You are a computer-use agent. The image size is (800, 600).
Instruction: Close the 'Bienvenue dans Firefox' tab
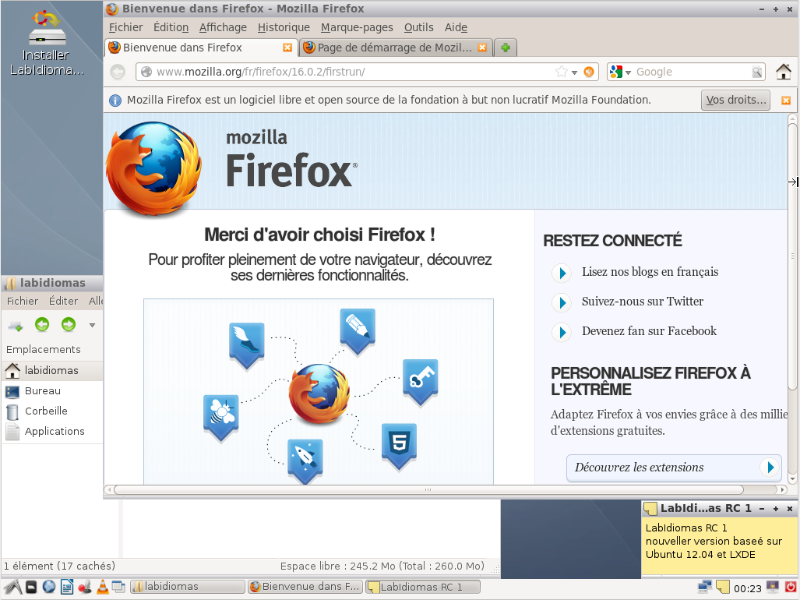[288, 47]
